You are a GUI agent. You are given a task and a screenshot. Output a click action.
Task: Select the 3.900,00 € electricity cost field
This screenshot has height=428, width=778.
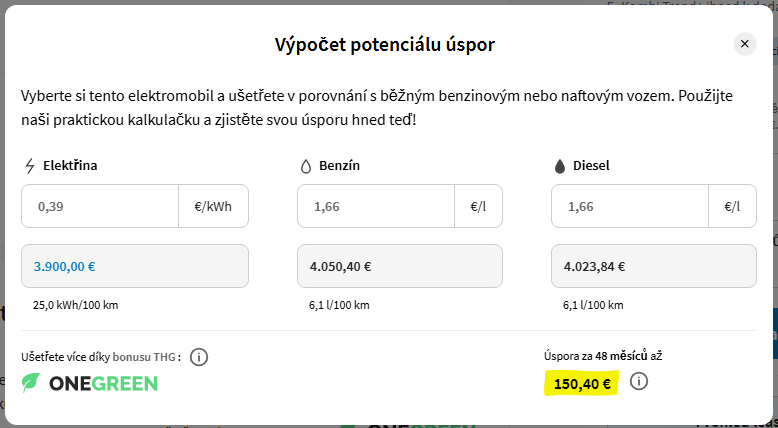tap(135, 266)
